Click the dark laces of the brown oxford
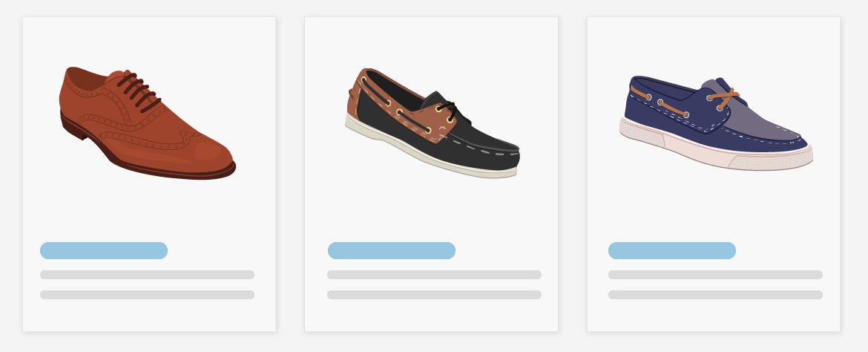 (139, 91)
